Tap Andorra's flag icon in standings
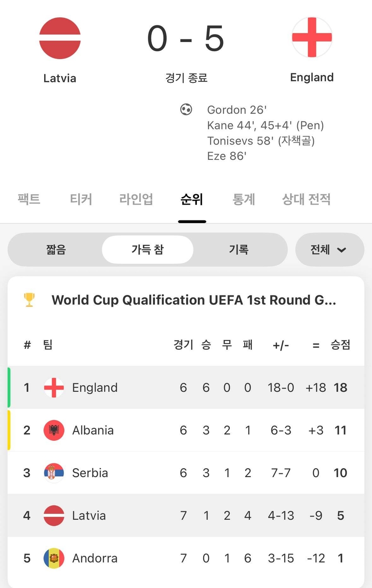 (x=54, y=558)
